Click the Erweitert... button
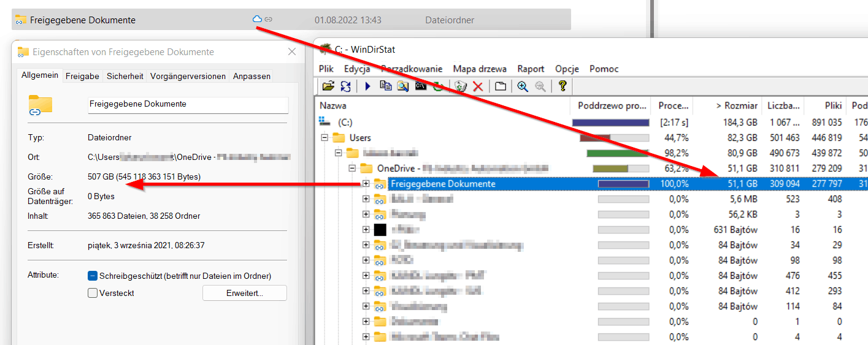The width and height of the screenshot is (868, 345). (x=244, y=293)
